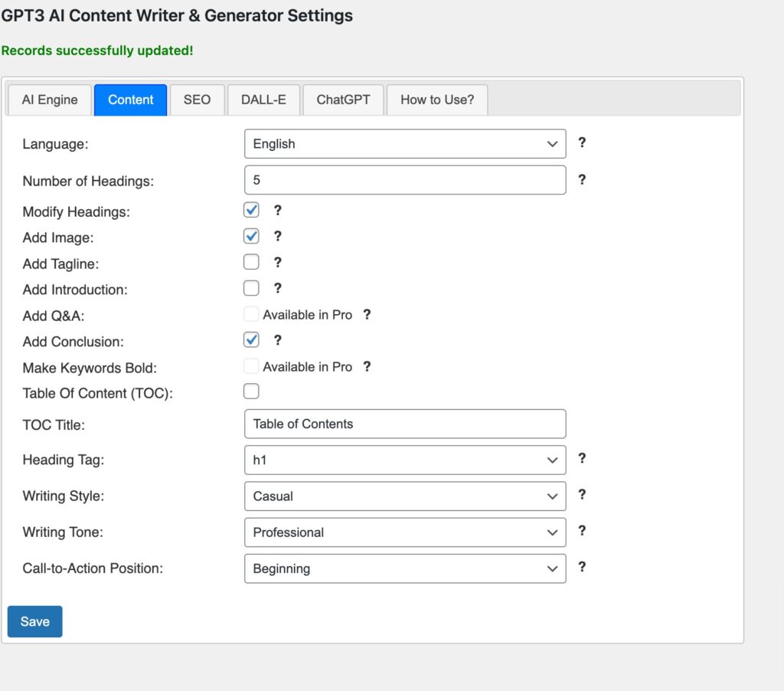
Task: Open the SEO tab
Action: click(197, 100)
